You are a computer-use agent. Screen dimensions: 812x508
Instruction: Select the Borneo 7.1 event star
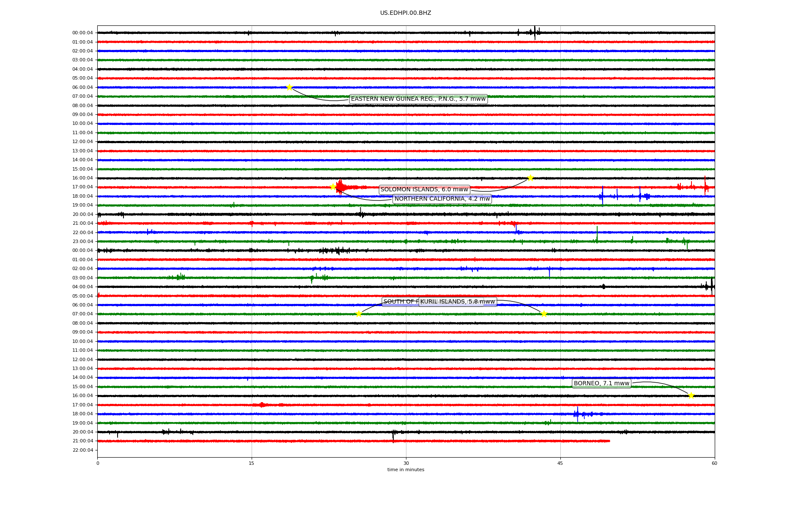(691, 395)
